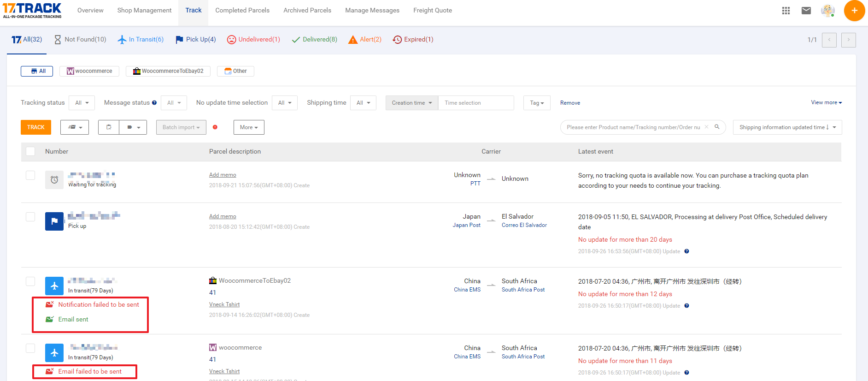This screenshot has height=381, width=868.
Task: Click the clipboard memo toolbar button
Action: (109, 127)
